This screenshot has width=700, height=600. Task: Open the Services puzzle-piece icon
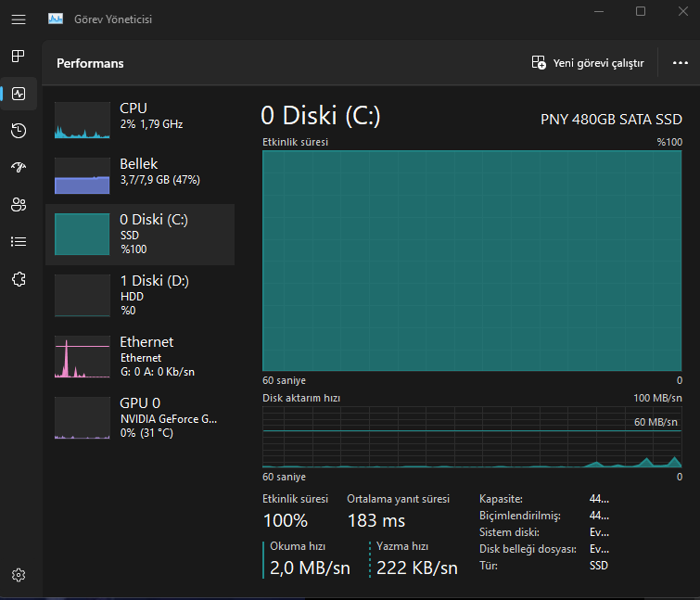[x=19, y=279]
